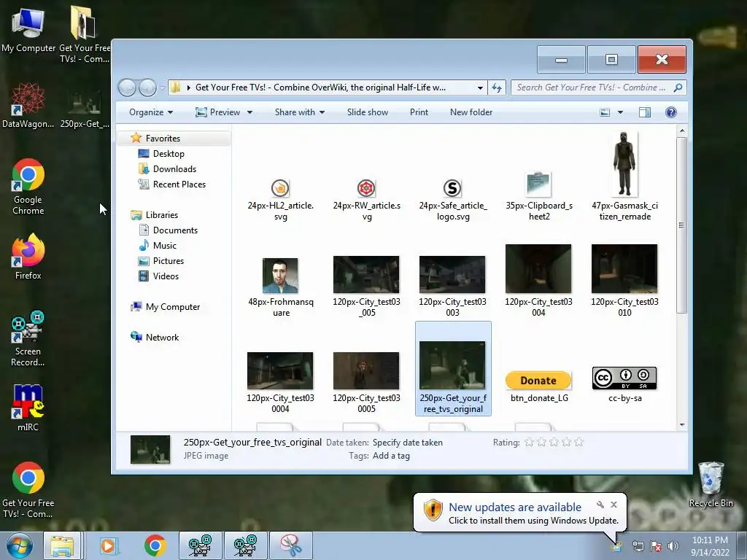Viewport: 747px width, 560px height.
Task: Click Print in the toolbar
Action: 419,112
